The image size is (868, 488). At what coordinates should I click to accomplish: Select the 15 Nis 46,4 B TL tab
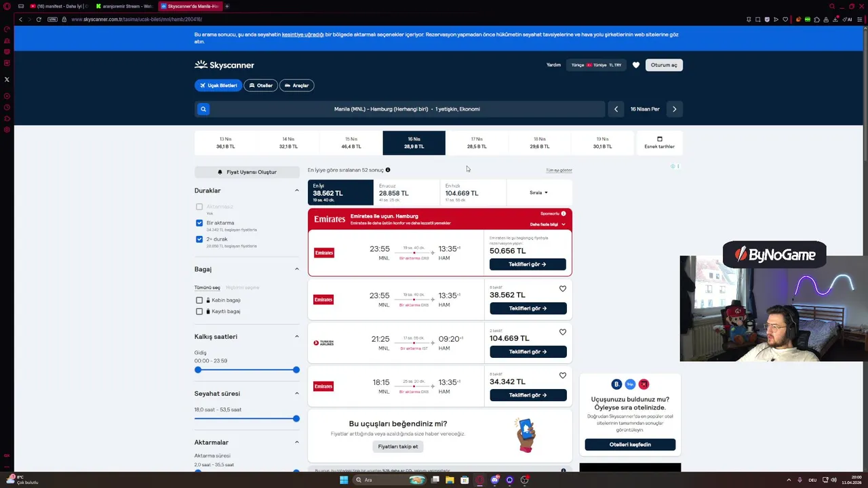[x=351, y=143]
